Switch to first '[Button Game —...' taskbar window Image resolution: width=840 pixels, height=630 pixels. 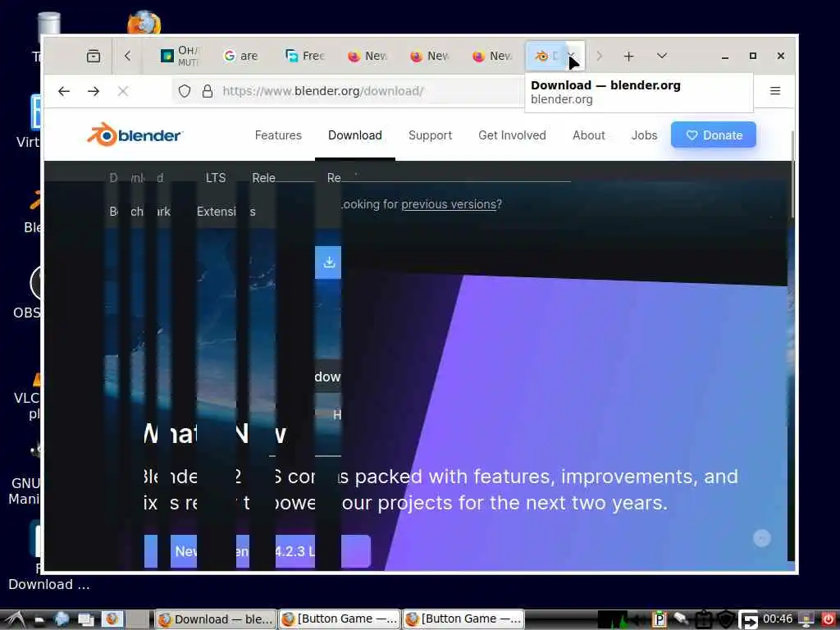340,619
